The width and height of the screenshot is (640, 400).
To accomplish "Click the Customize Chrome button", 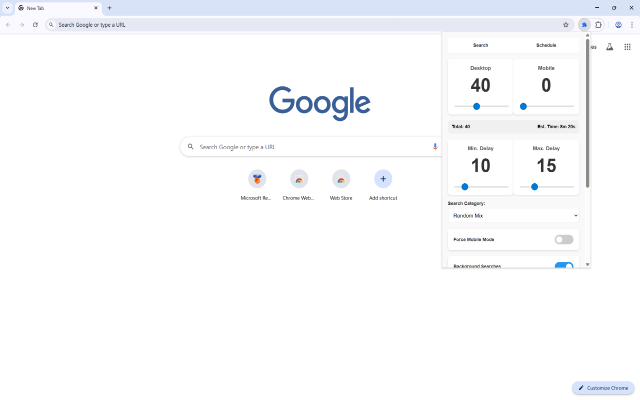I will [603, 388].
